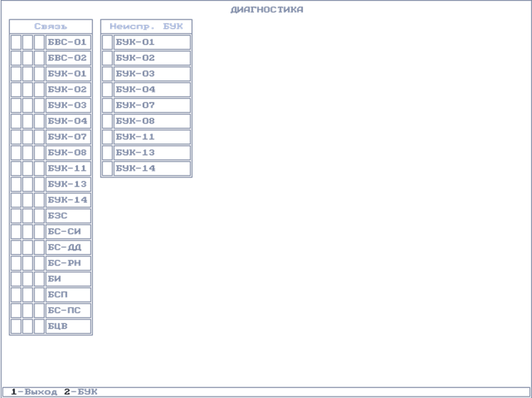Image resolution: width=532 pixels, height=398 pixels.
Task: Select fault indicator box beside БУК-07 in Неиспр. БУК
Action: click(107, 106)
